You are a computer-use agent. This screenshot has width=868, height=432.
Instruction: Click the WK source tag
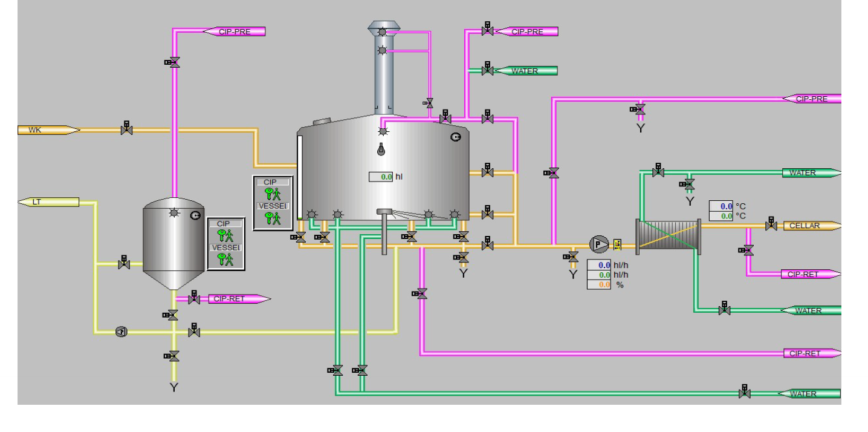(48, 129)
